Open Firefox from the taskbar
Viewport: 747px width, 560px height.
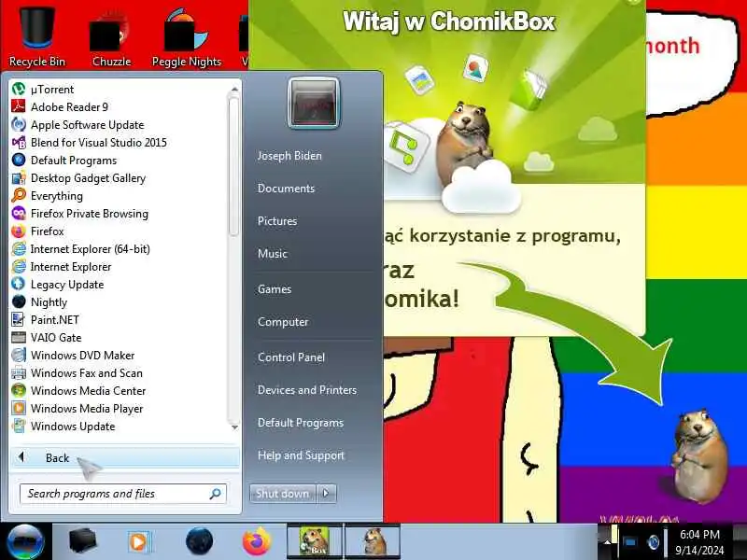(256, 541)
